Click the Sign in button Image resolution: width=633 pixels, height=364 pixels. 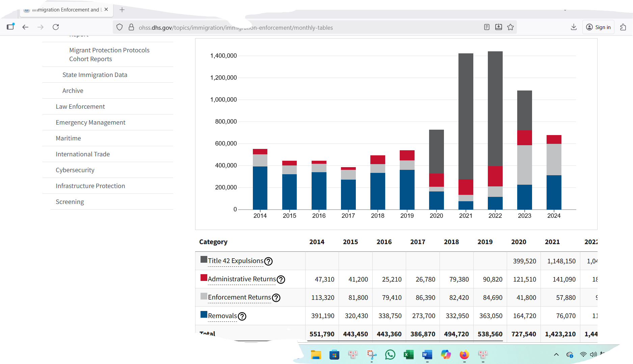(599, 27)
